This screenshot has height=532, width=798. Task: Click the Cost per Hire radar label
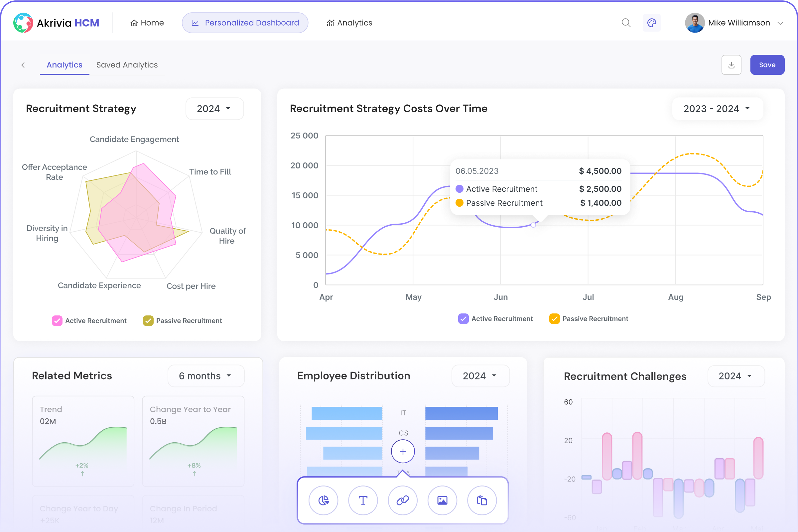point(191,286)
